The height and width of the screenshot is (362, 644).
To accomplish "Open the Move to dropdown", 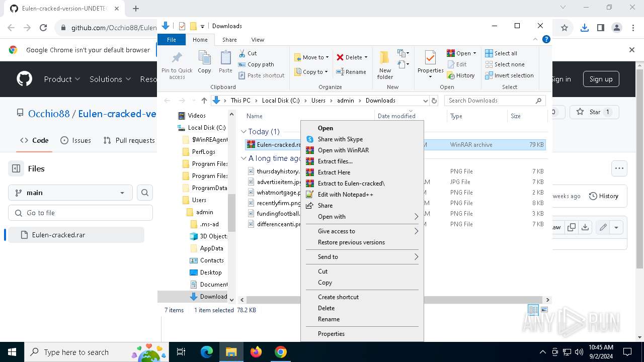I will click(311, 57).
